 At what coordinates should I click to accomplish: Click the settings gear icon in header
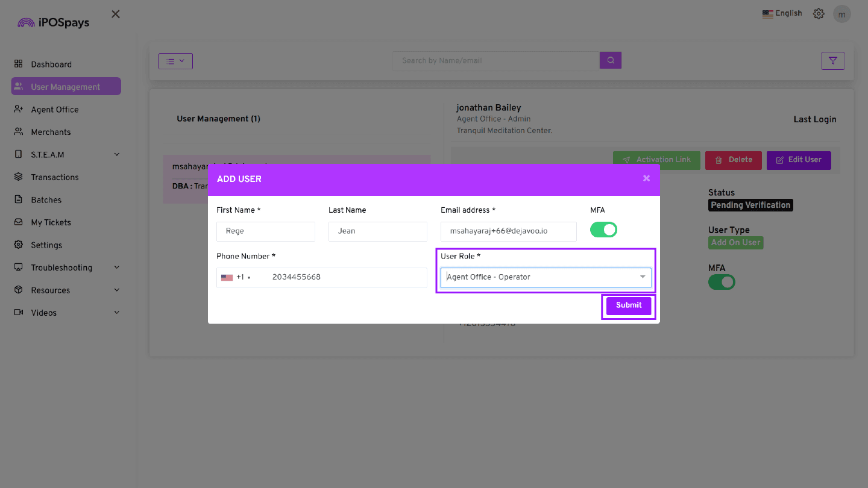tap(818, 14)
